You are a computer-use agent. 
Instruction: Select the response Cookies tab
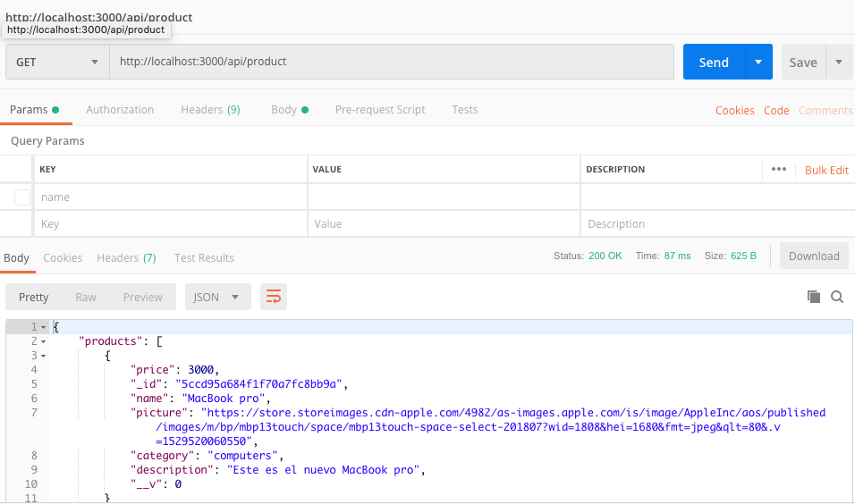63,257
